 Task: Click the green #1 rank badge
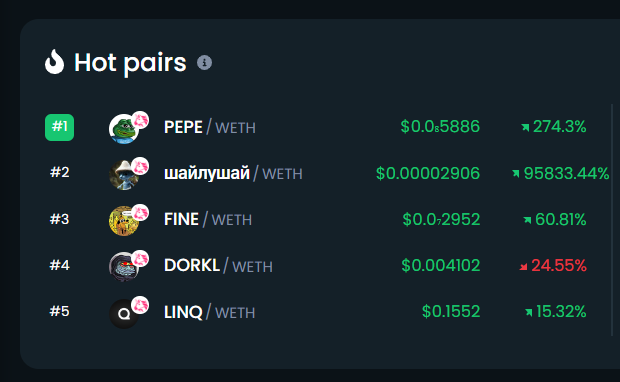pyautogui.click(x=59, y=127)
